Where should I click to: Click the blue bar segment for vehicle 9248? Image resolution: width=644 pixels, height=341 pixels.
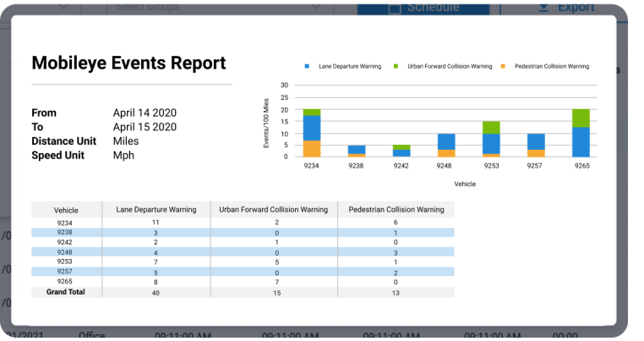tap(446, 141)
